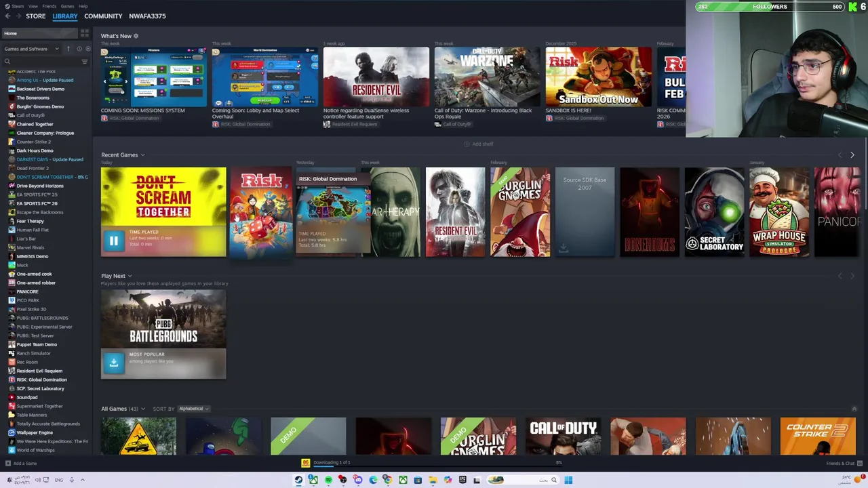Select Rec Room in game list
868x488 pixels.
pyautogui.click(x=27, y=362)
